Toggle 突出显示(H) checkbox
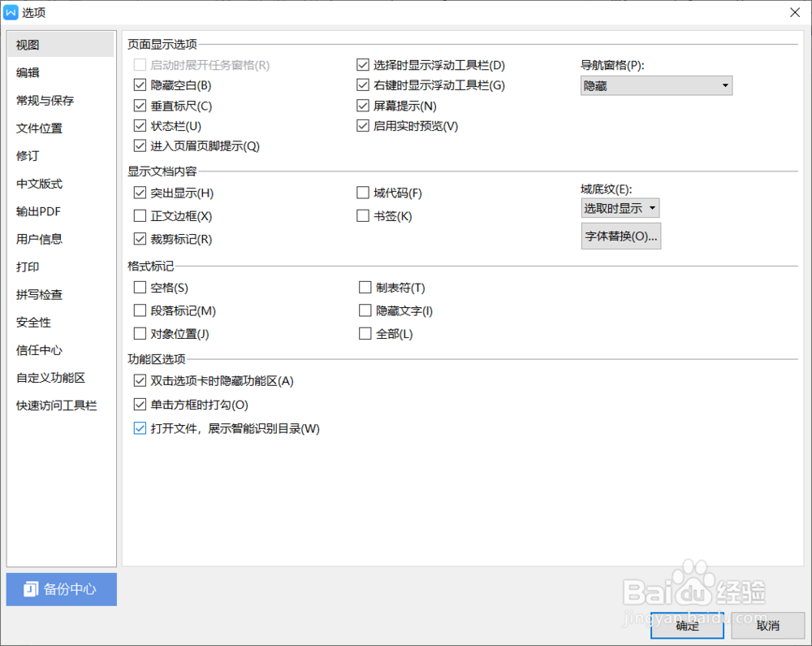Image resolution: width=812 pixels, height=646 pixels. [x=140, y=193]
